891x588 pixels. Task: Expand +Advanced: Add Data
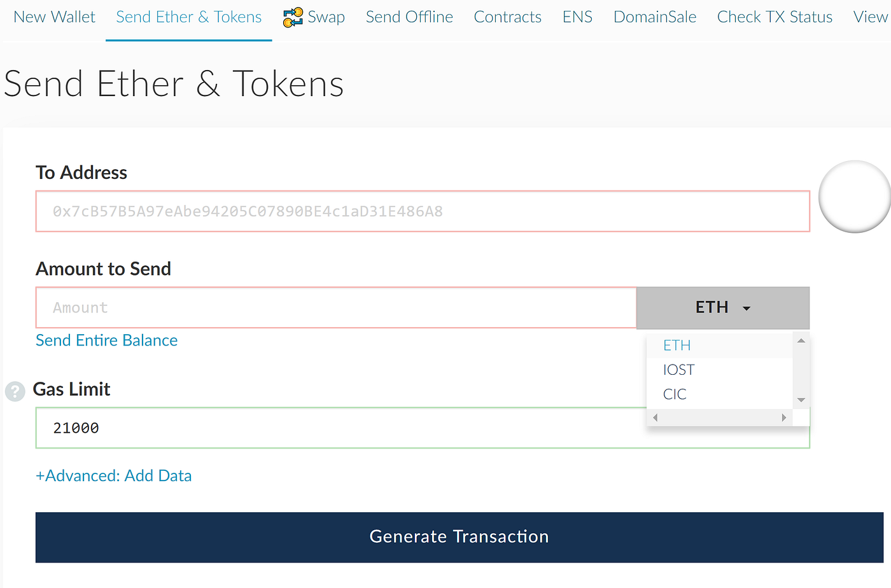[113, 476]
